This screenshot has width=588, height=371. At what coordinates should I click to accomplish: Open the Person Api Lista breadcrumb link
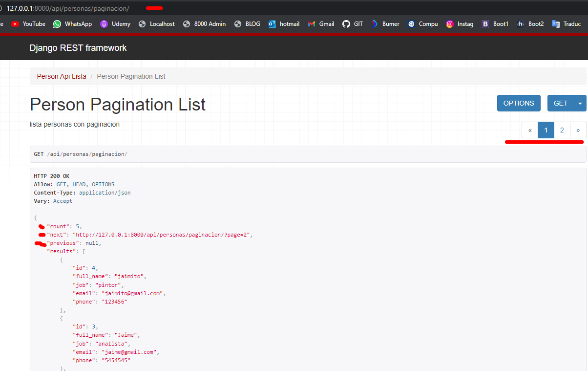62,76
